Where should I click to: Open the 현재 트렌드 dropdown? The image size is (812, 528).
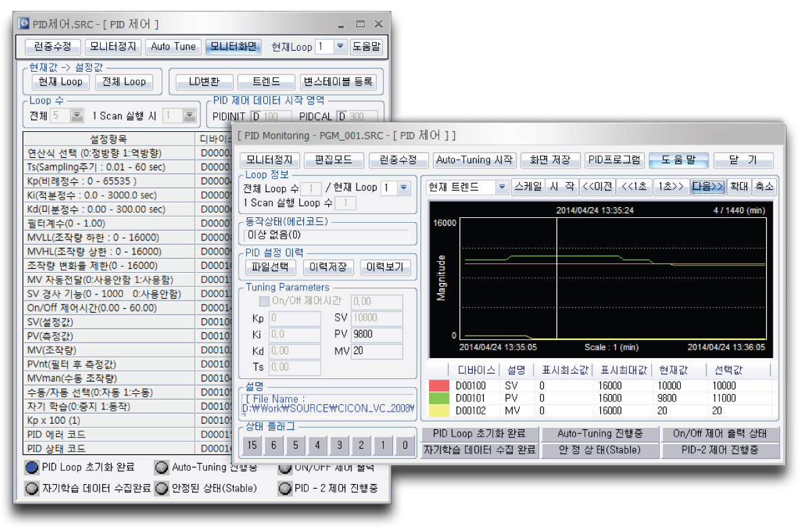(502, 188)
